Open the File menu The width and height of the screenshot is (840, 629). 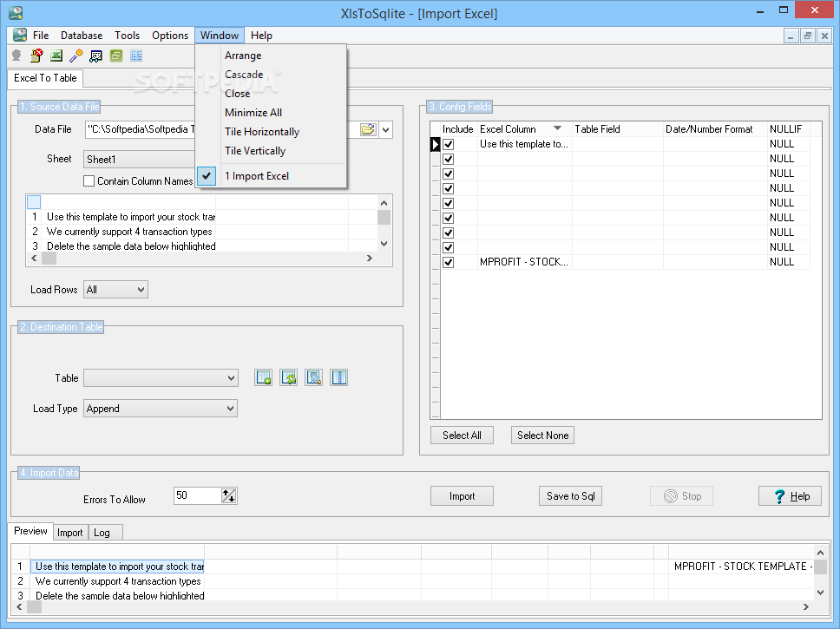41,36
